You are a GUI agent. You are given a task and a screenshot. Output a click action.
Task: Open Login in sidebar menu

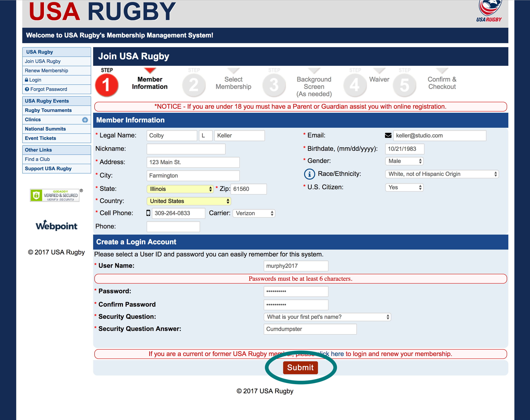57,80
